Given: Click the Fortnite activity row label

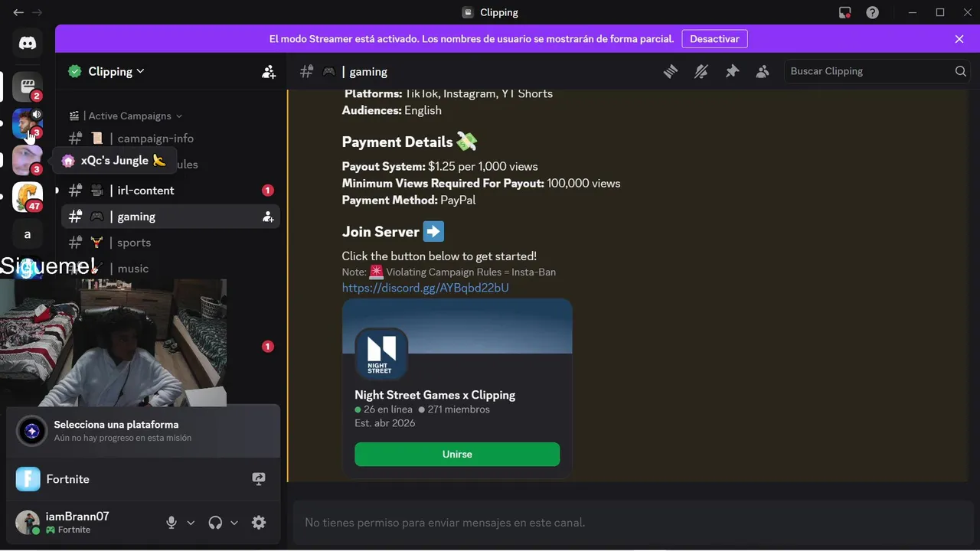Looking at the screenshot, I should pos(67,479).
